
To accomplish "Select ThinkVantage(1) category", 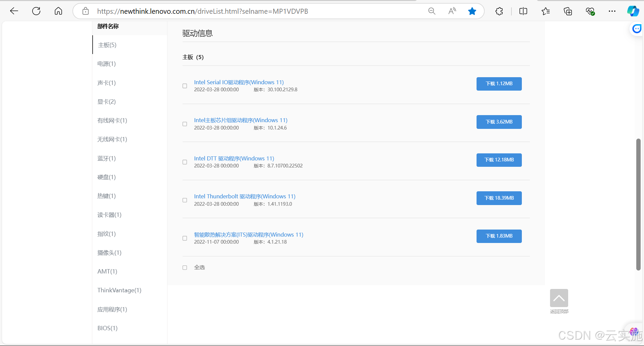I will pyautogui.click(x=119, y=290).
